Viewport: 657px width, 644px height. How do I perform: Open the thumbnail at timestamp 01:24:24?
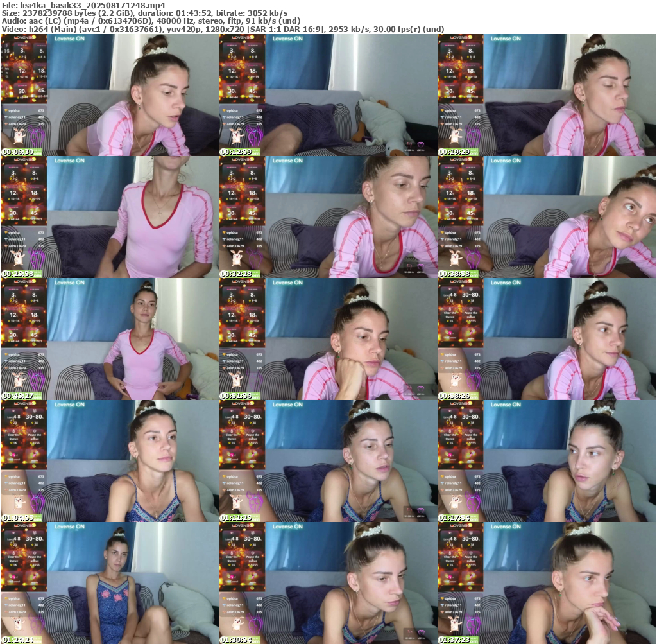tap(110, 583)
